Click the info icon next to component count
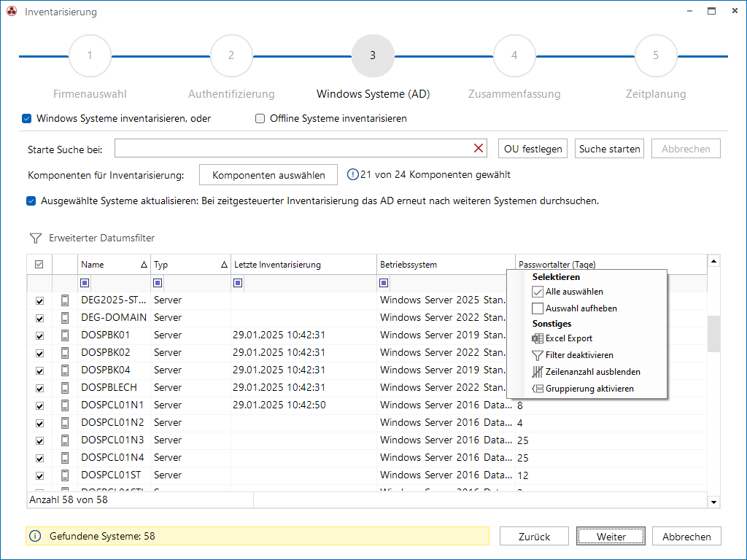747x560 pixels. click(x=352, y=175)
